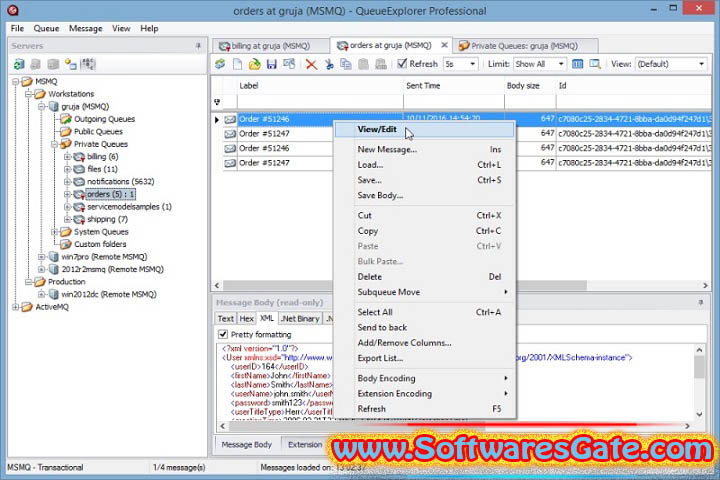Screen dimensions: 720x480
Task: Switch to the billing at gruja (MSMQ) tab
Action: click(271, 46)
